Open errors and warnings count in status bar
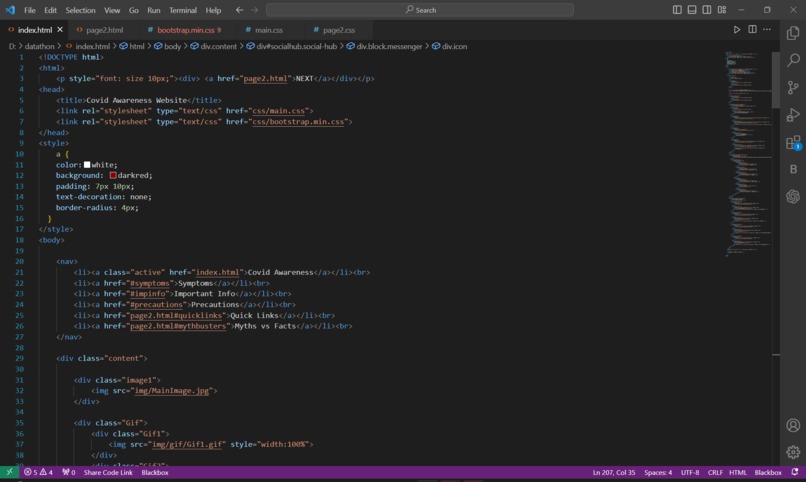Screen dimensions: 806x482 (x=38, y=472)
